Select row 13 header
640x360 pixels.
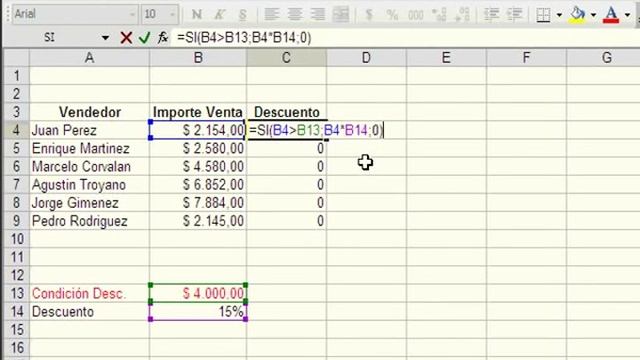coord(16,293)
